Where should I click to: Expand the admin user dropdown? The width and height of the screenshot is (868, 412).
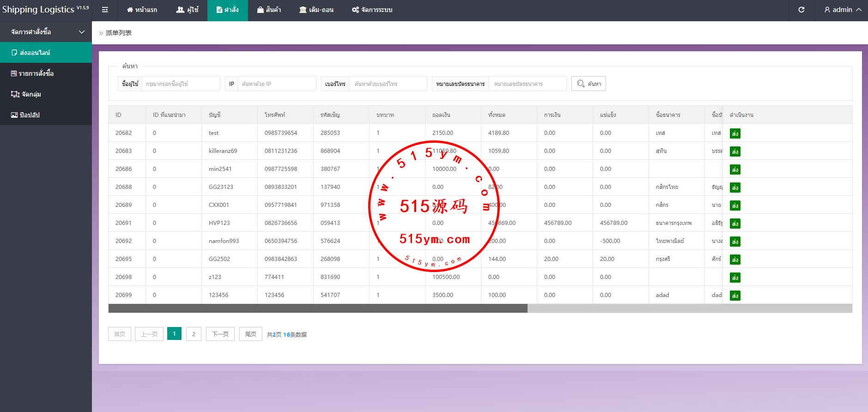click(843, 10)
